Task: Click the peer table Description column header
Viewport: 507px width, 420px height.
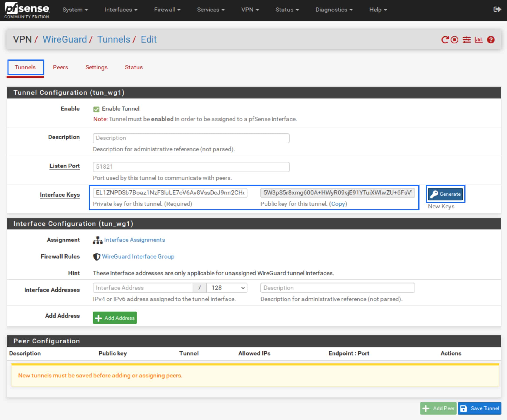Action: (x=25, y=353)
